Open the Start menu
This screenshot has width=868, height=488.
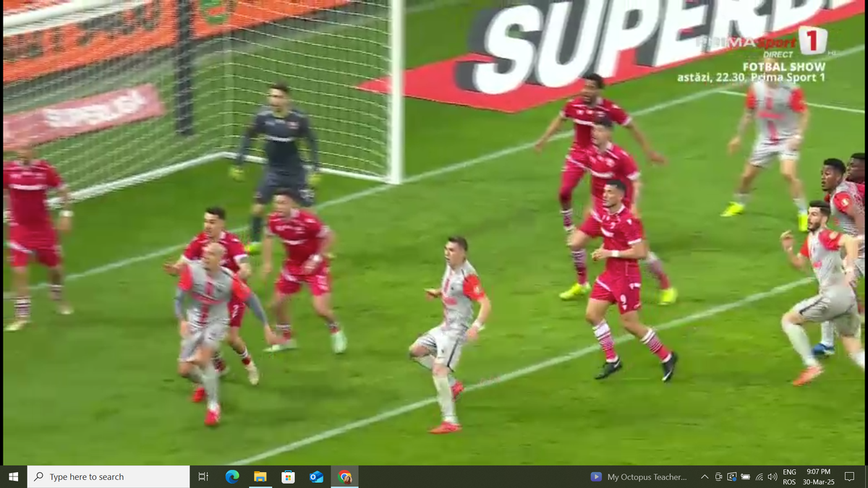(14, 476)
